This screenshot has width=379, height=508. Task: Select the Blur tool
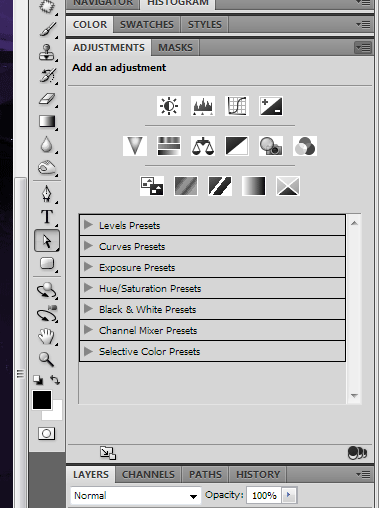tap(47, 145)
